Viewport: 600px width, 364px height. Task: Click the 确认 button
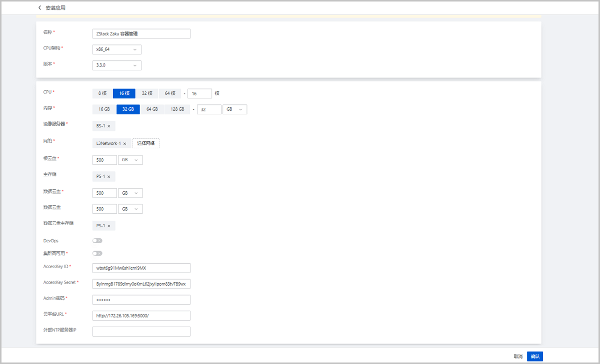535,357
